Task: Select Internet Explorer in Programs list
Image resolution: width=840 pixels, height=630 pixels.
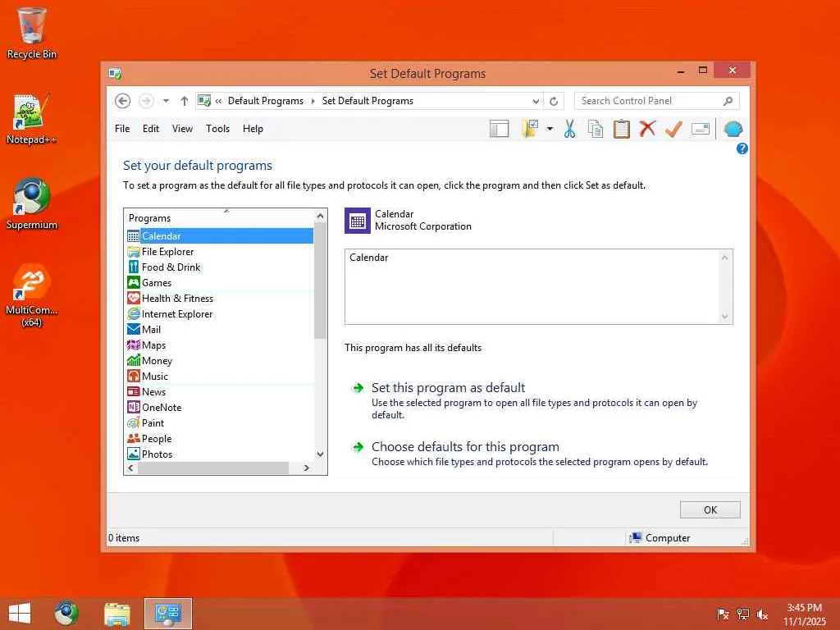Action: pos(220,313)
